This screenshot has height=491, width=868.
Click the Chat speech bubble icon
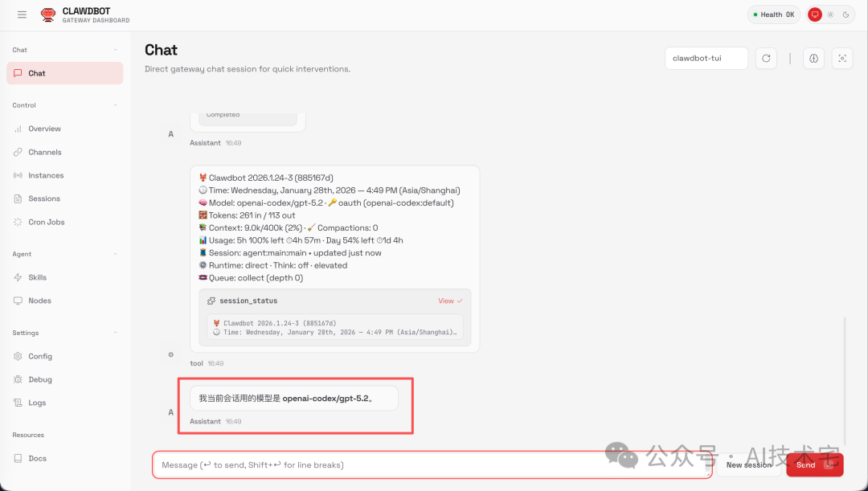point(18,73)
